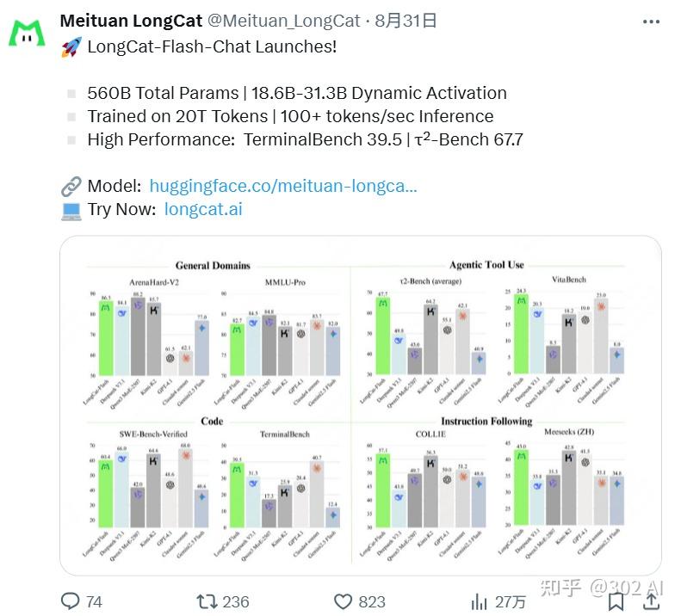Click the TerminalBench 39.5 performance line

click(305, 139)
